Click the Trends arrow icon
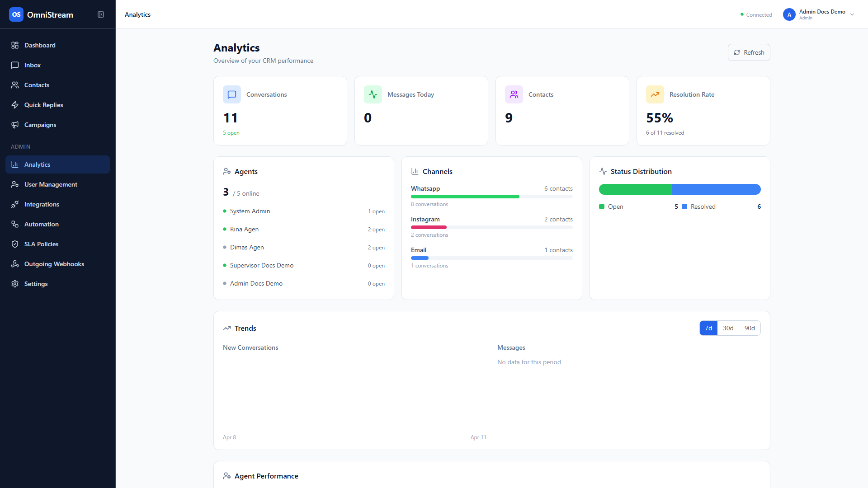This screenshot has width=868, height=488. [x=227, y=328]
